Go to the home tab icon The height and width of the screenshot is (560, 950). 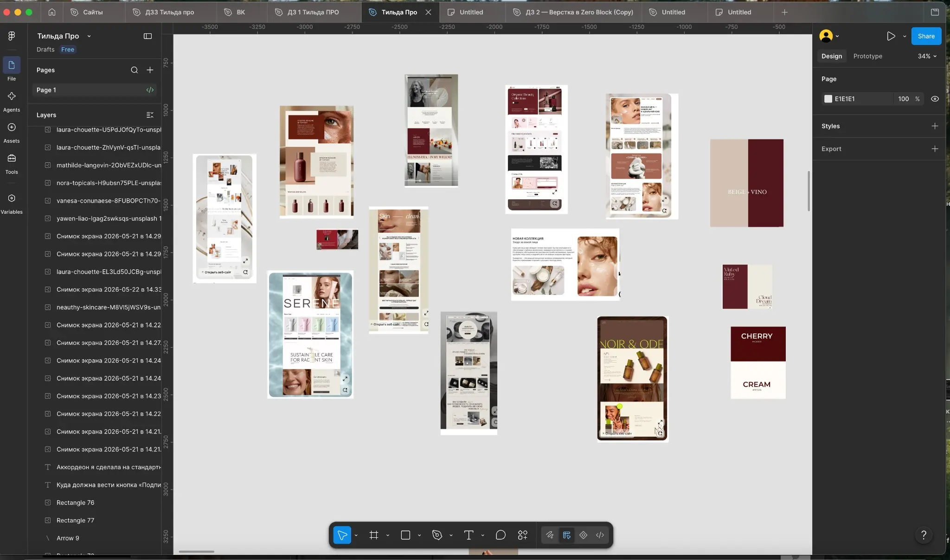tap(52, 12)
